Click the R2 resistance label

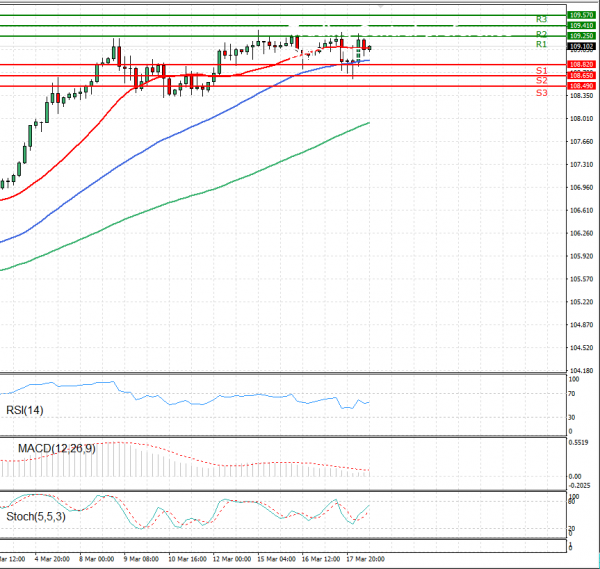pos(541,34)
